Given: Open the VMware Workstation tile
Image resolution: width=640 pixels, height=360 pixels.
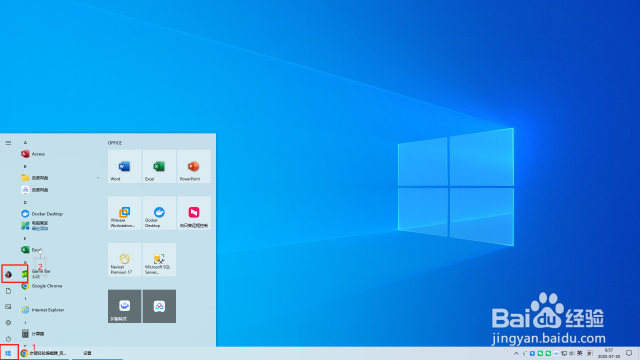Looking at the screenshot, I should [x=124, y=213].
